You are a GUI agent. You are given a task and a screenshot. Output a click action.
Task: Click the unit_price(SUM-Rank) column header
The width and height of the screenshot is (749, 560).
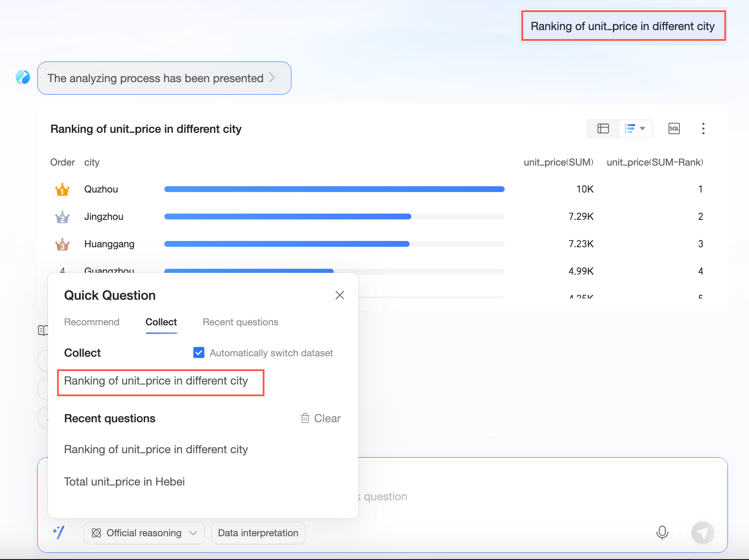[x=655, y=162]
